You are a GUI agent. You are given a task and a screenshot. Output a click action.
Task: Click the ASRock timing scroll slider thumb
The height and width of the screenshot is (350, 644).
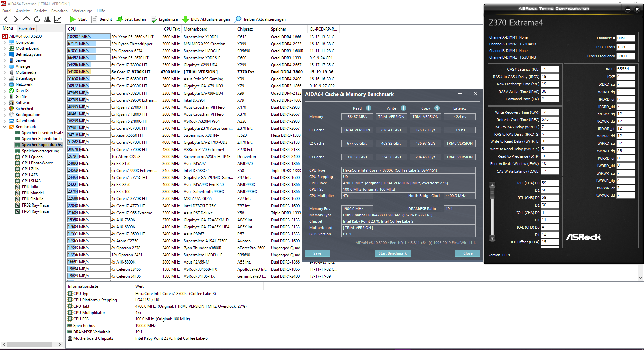(x=492, y=194)
